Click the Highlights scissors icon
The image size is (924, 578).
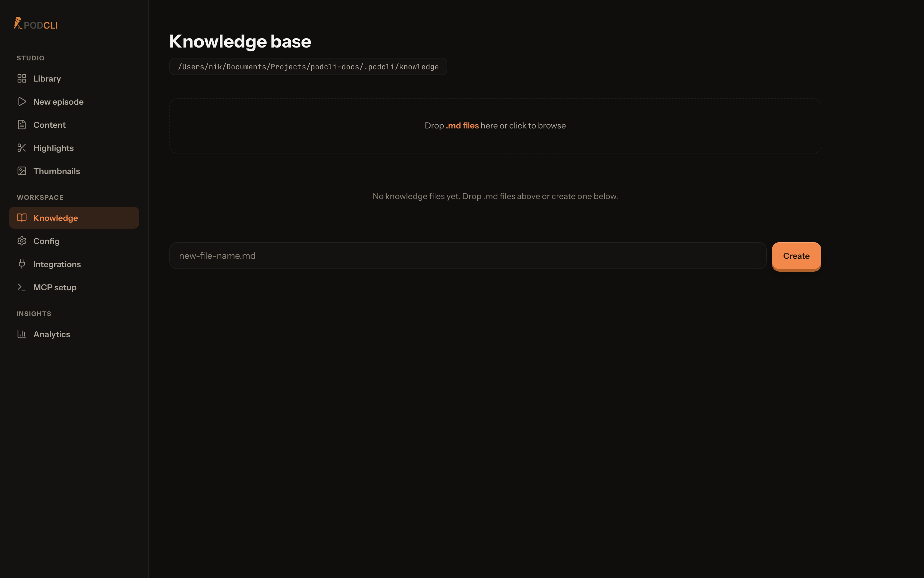point(22,148)
